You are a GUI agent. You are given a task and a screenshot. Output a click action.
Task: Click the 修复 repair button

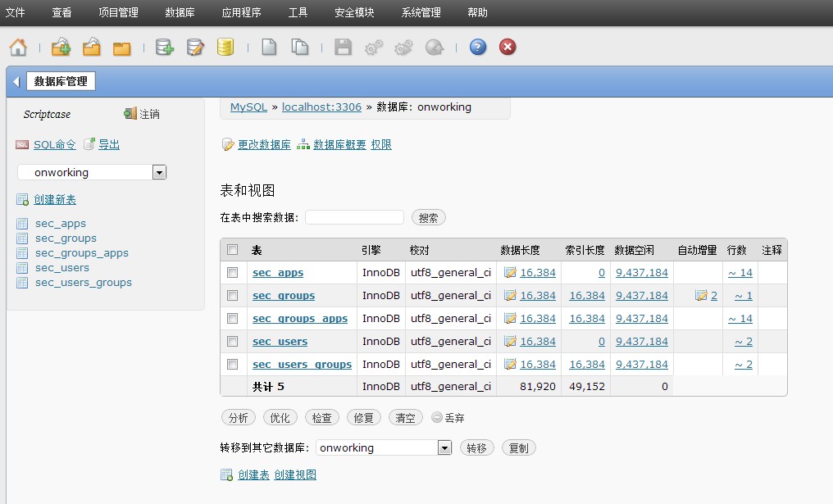click(363, 418)
